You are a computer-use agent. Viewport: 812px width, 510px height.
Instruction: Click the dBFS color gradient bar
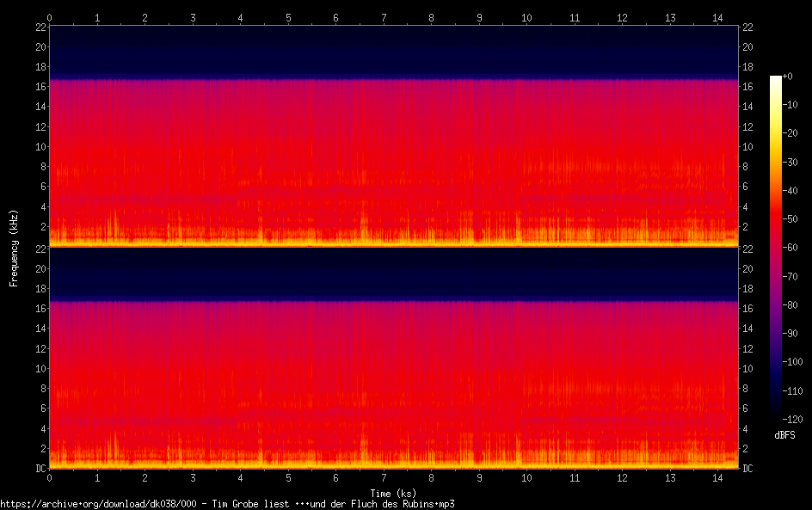(775, 248)
